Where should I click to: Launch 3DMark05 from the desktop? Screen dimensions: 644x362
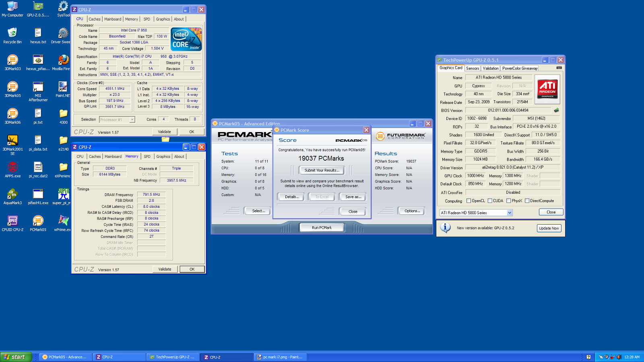click(x=12, y=89)
